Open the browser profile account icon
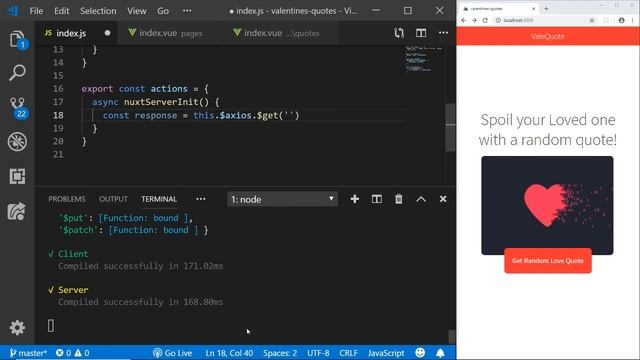640x360 pixels. pos(622,20)
